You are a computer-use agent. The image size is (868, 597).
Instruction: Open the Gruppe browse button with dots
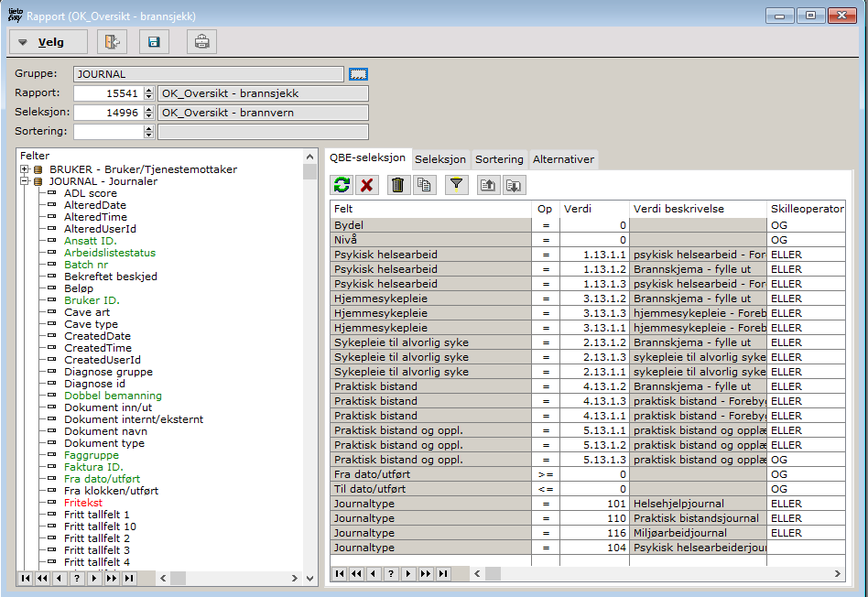(358, 74)
